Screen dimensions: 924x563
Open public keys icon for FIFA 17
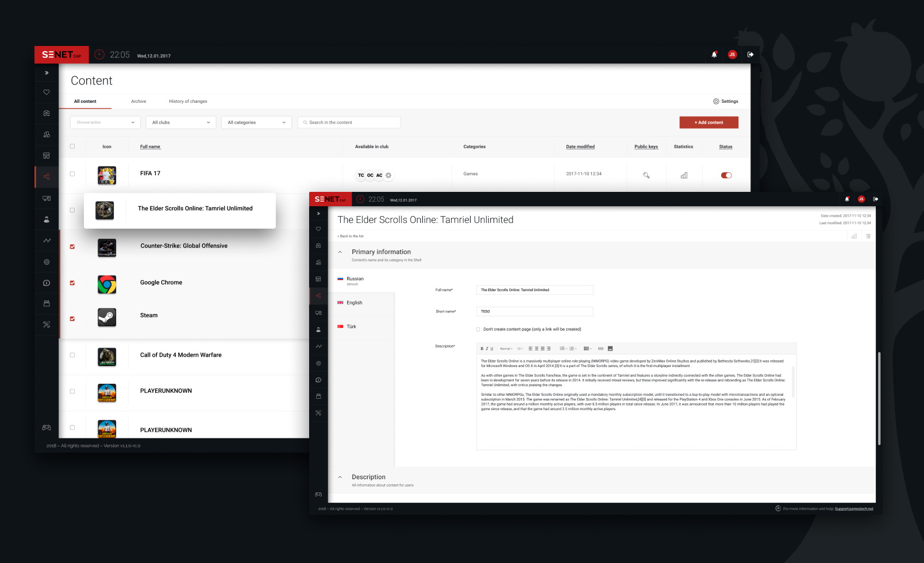[x=646, y=175]
